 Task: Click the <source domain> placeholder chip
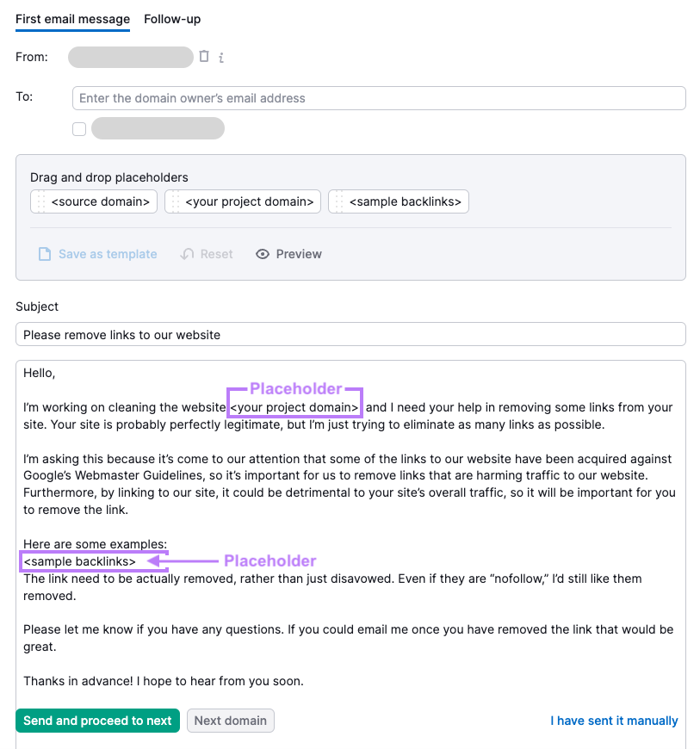coord(99,201)
